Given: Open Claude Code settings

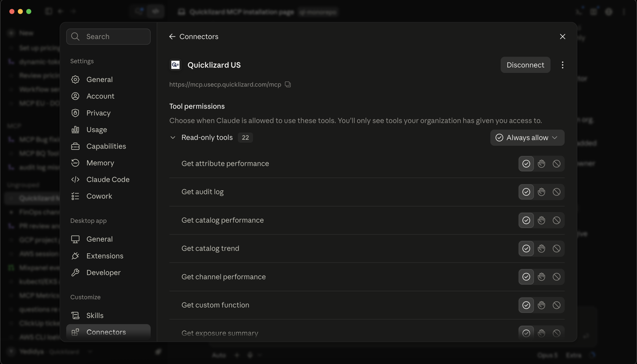Looking at the screenshot, I should tap(108, 179).
